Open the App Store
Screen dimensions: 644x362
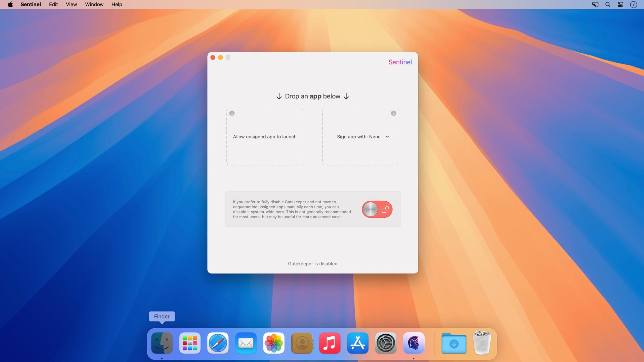(x=358, y=343)
